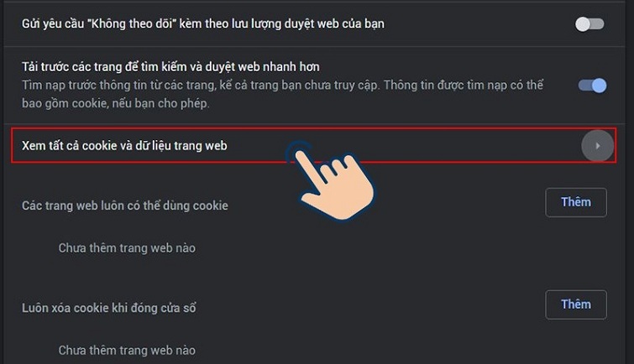Click the blue knob of the preload switch
The width and height of the screenshot is (634, 364).
click(600, 86)
